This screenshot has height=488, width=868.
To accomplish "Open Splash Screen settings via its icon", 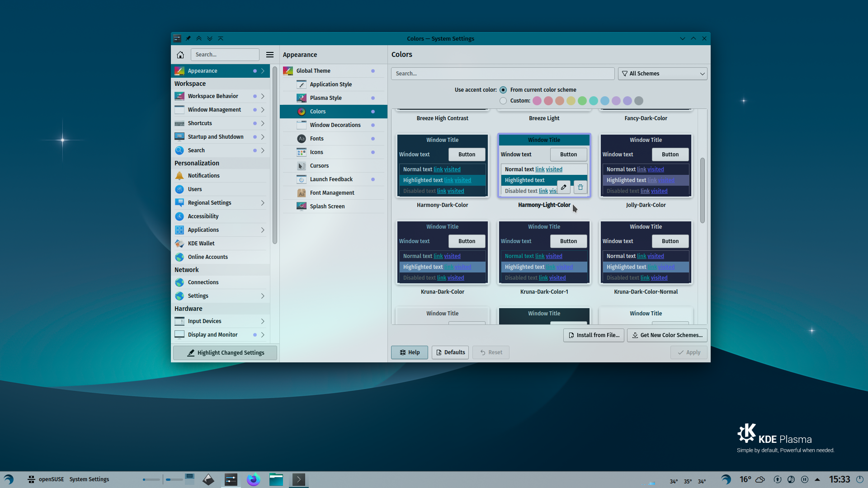I will (302, 206).
